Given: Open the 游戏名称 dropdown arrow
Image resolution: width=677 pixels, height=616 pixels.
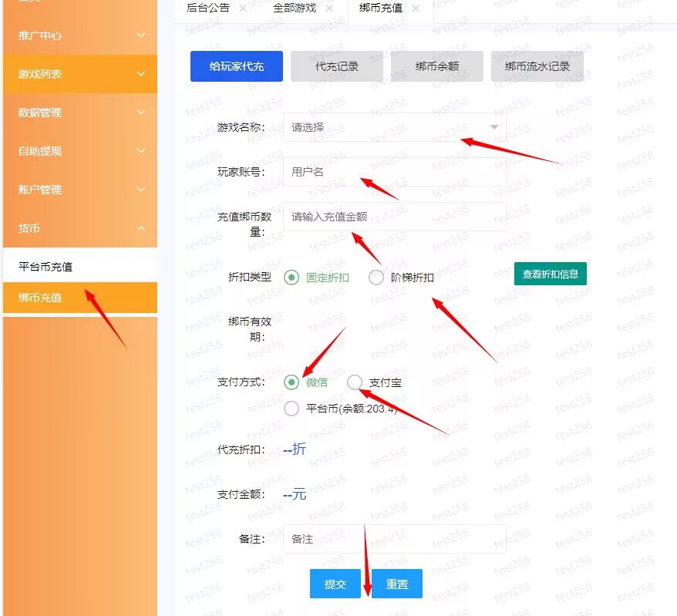Looking at the screenshot, I should click(493, 126).
